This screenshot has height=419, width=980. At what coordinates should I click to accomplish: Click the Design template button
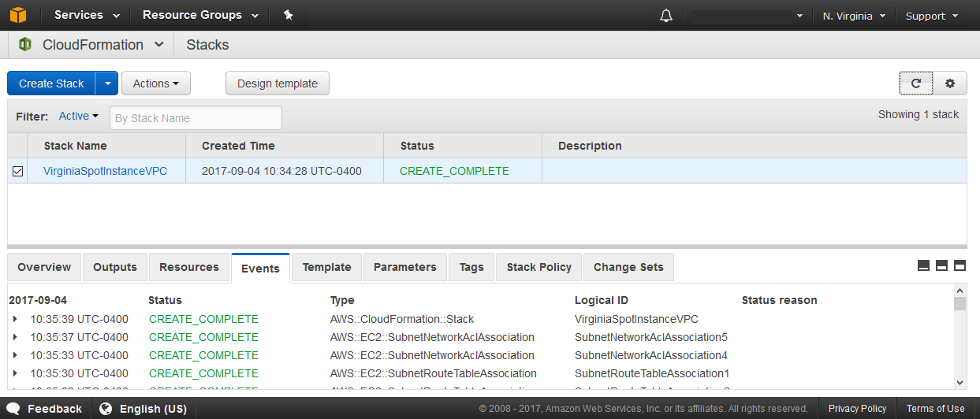pyautogui.click(x=278, y=83)
